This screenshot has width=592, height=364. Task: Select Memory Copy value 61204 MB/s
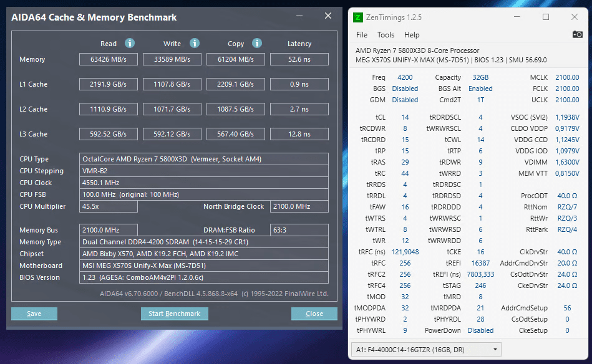click(236, 59)
